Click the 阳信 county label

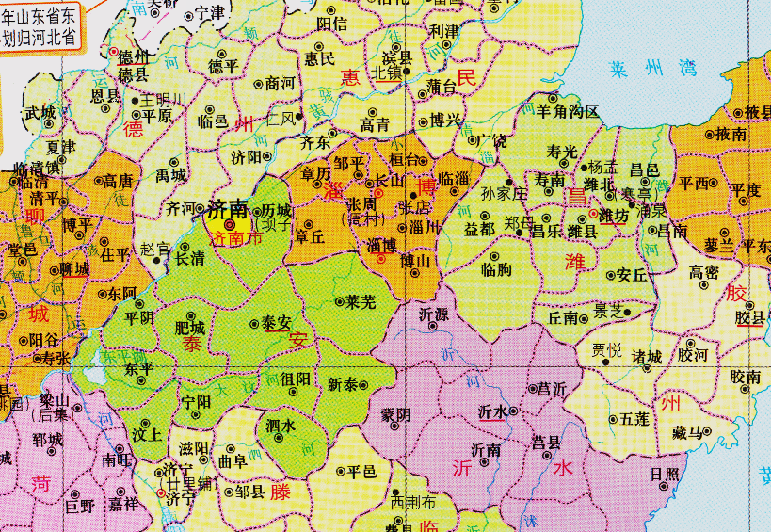332,24
